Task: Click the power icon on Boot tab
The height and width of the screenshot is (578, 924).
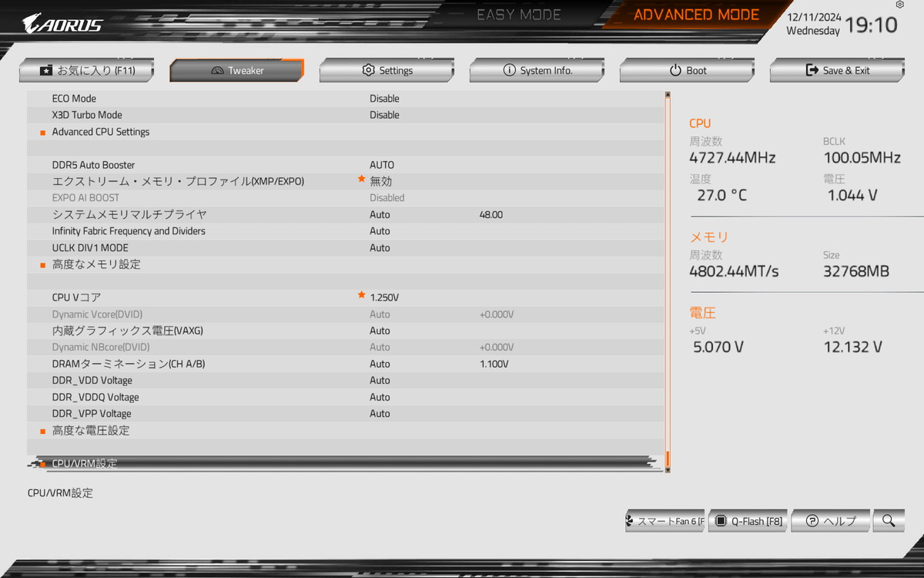Action: click(675, 70)
